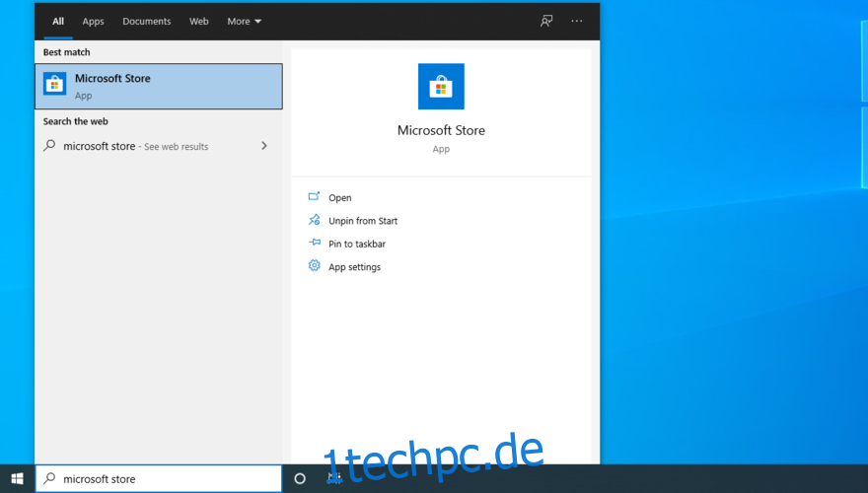Click the App settings gear icon

314,265
